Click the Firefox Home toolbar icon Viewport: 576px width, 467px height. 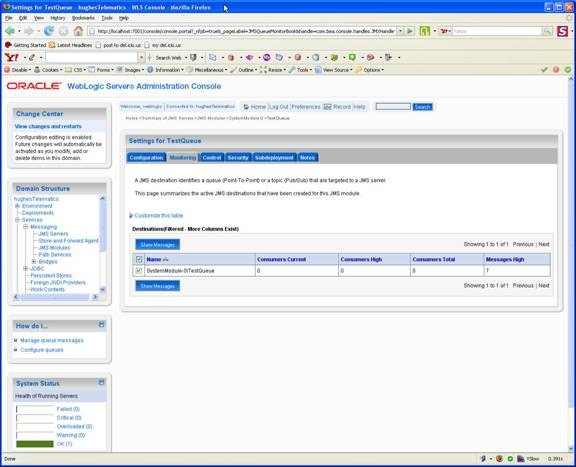coord(78,31)
